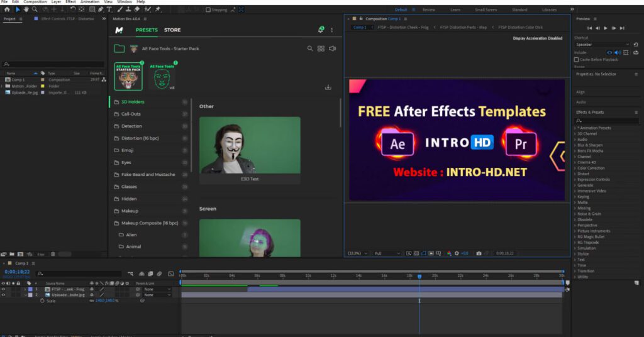Screen dimensions: 644x337
Task: Select the Selection arrow tool
Action: coord(18,9)
